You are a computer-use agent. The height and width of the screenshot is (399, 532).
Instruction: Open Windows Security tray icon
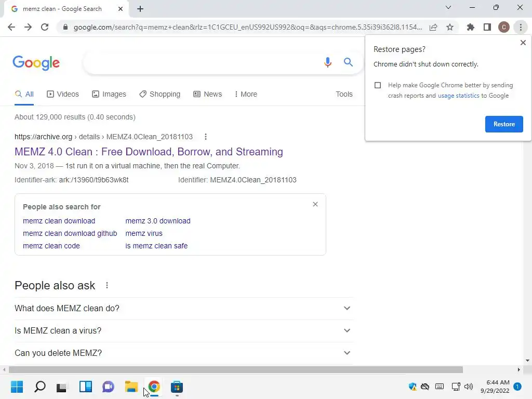pyautogui.click(x=413, y=387)
